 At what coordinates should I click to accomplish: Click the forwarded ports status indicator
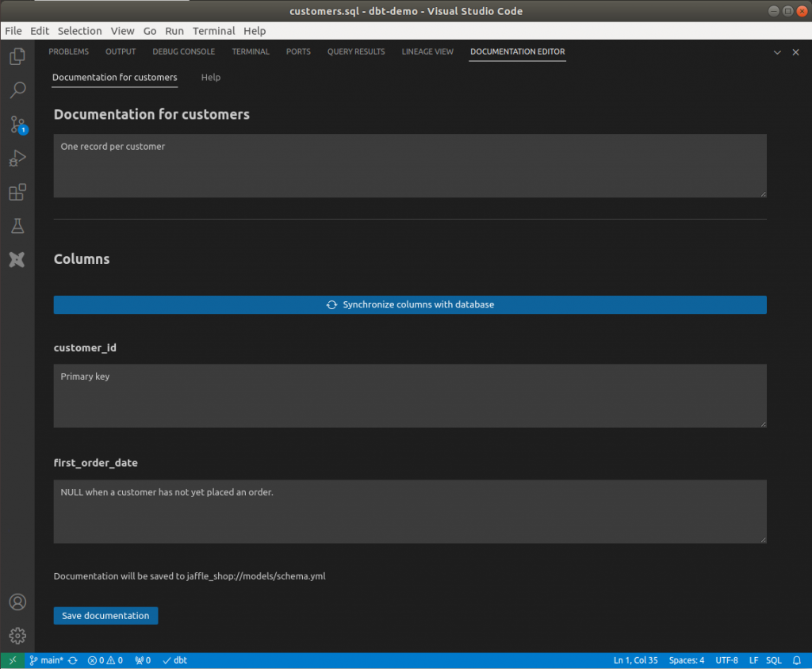tap(143, 660)
